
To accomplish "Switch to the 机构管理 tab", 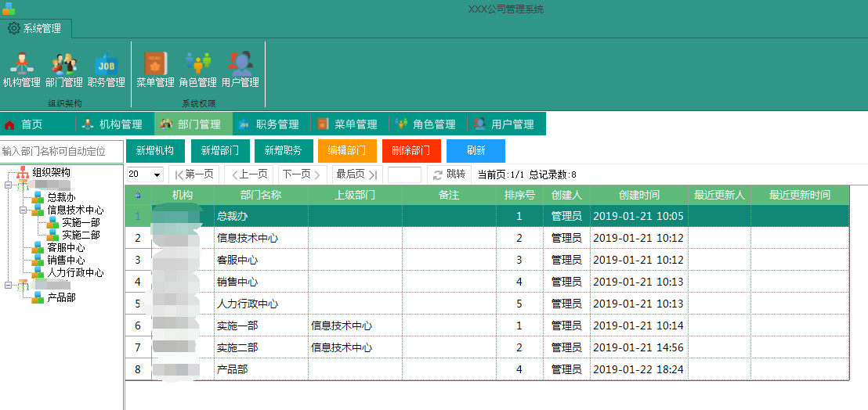I will pos(114,124).
